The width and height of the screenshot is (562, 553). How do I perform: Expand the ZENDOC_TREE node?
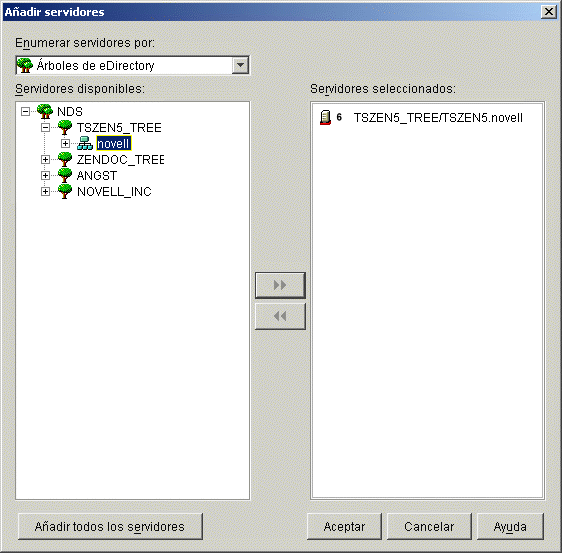pos(45,159)
